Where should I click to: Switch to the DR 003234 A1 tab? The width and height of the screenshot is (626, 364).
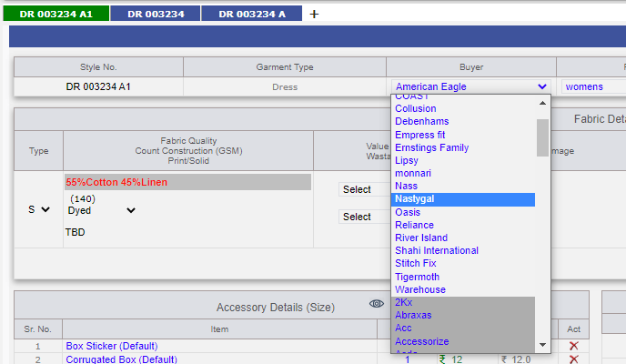[56, 14]
